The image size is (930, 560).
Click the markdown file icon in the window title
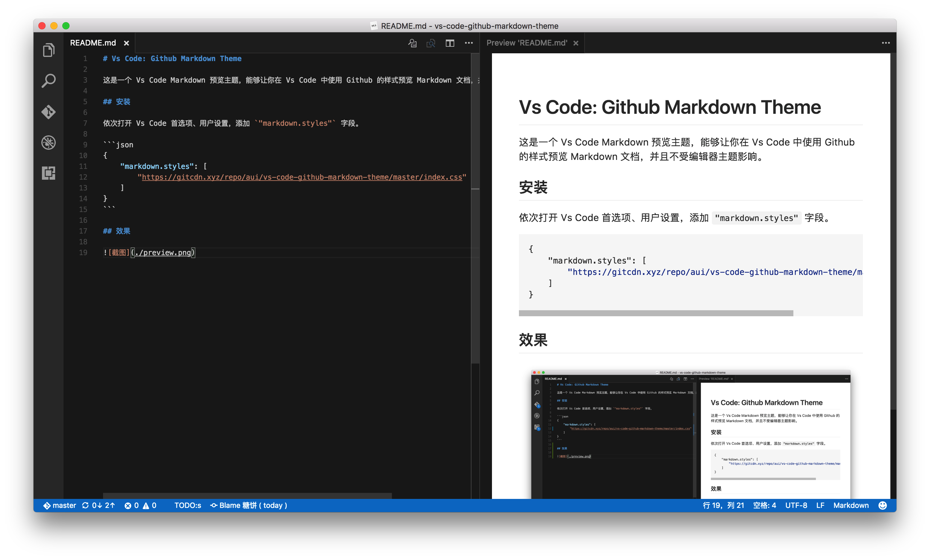[x=374, y=26]
